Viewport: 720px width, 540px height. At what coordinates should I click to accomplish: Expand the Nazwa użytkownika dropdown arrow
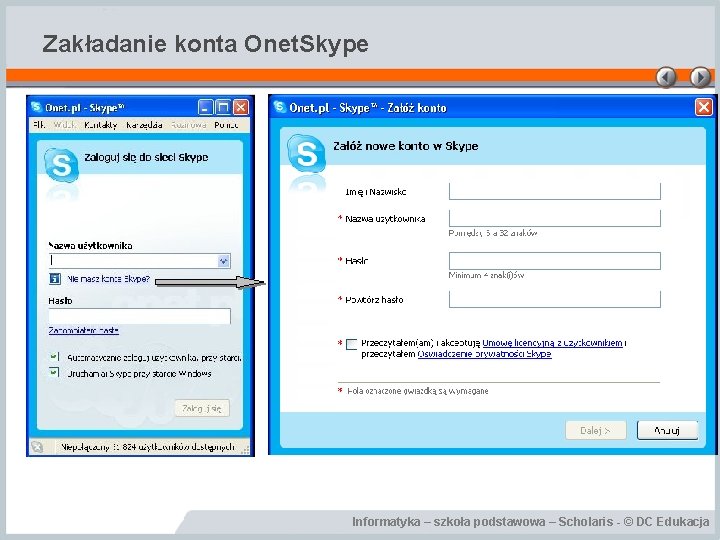(x=223, y=261)
